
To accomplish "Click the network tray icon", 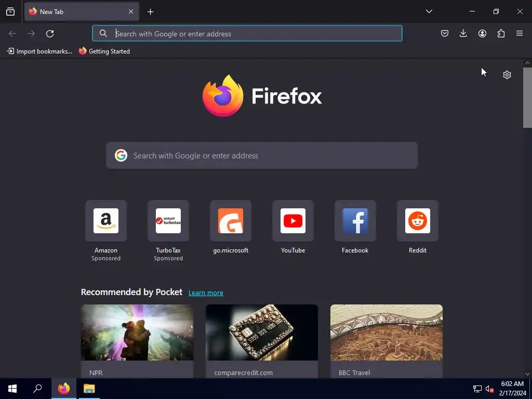I will (x=477, y=389).
